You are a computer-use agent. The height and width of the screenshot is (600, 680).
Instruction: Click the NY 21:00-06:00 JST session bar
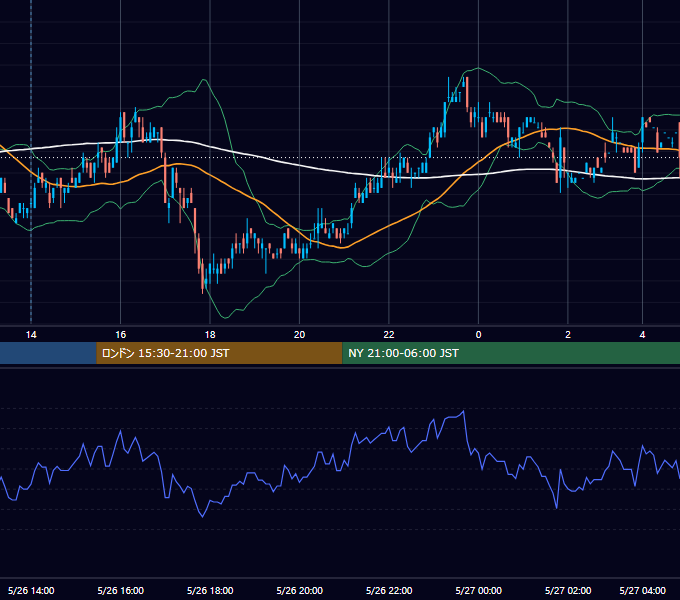click(511, 353)
